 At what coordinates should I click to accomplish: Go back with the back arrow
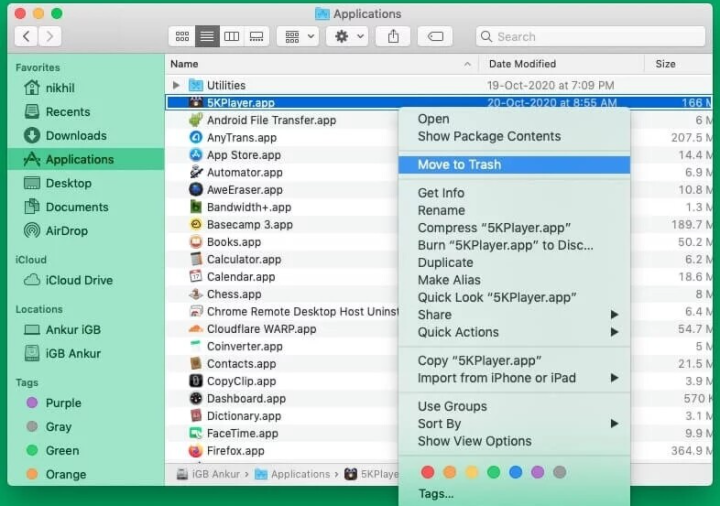point(27,36)
